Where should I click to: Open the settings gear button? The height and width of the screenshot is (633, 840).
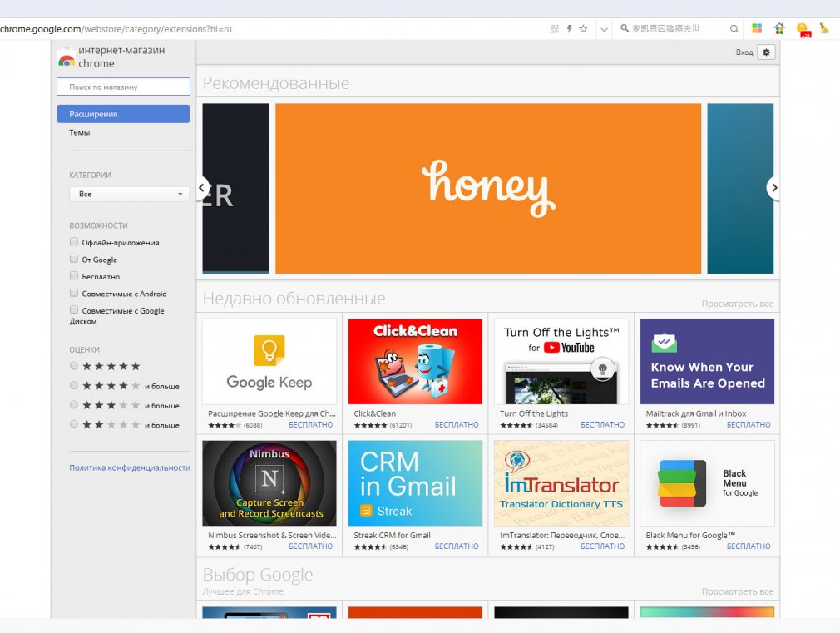(766, 52)
